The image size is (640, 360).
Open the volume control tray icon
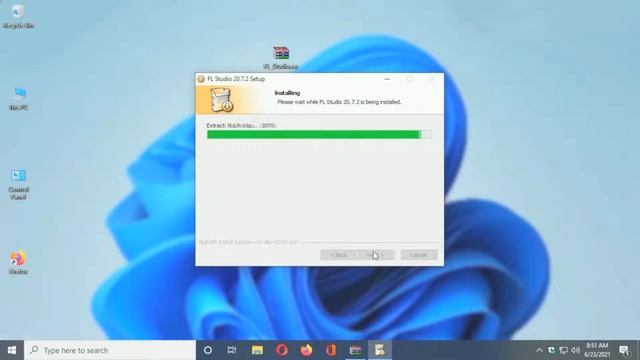click(576, 350)
